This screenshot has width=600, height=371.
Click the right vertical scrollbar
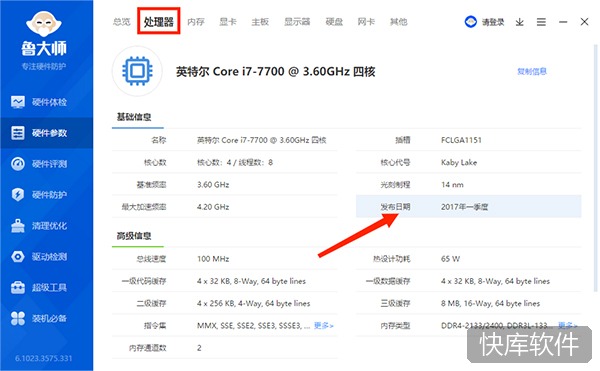pyautogui.click(x=595, y=168)
